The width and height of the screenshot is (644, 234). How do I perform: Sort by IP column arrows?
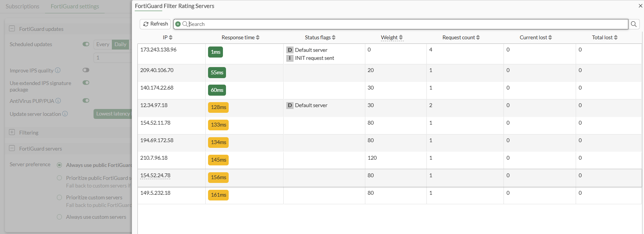[171, 37]
